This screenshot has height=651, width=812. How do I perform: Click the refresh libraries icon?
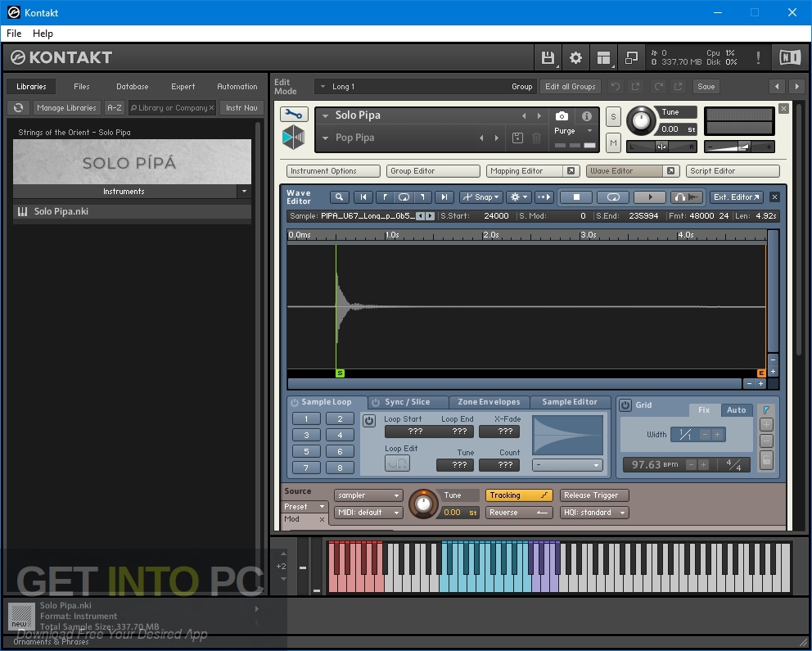pyautogui.click(x=19, y=108)
